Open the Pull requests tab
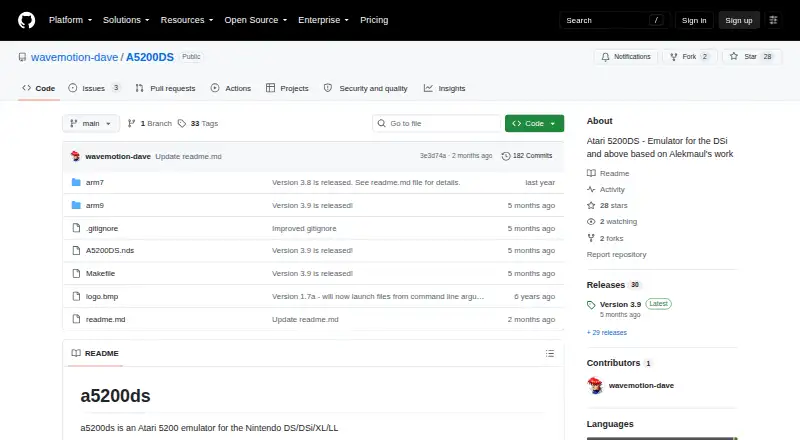Viewport: 800px width, 440px height. tap(165, 88)
